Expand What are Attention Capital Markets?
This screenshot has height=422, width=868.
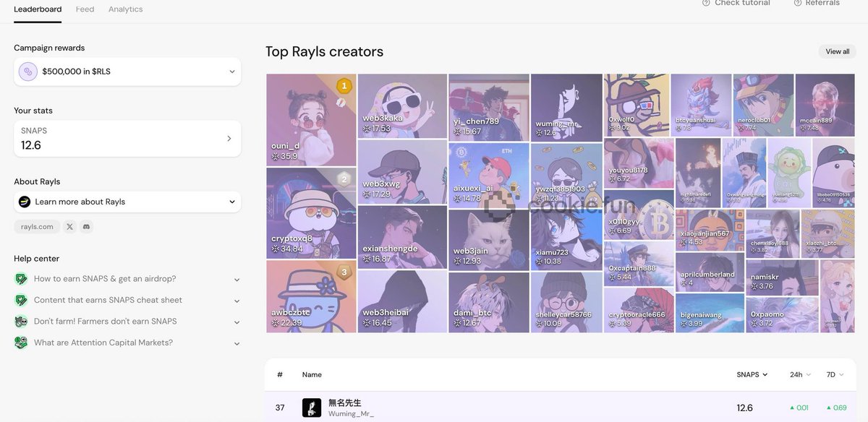[x=127, y=343]
